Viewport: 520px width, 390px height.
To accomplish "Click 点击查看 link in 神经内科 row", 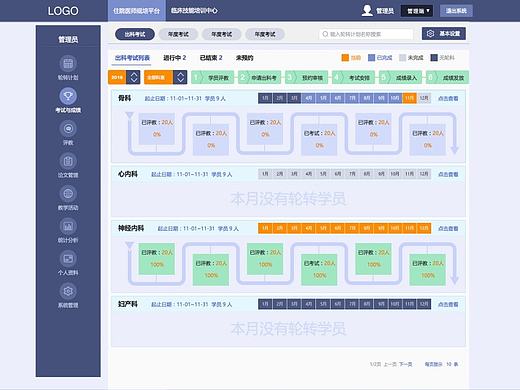I will (x=448, y=229).
